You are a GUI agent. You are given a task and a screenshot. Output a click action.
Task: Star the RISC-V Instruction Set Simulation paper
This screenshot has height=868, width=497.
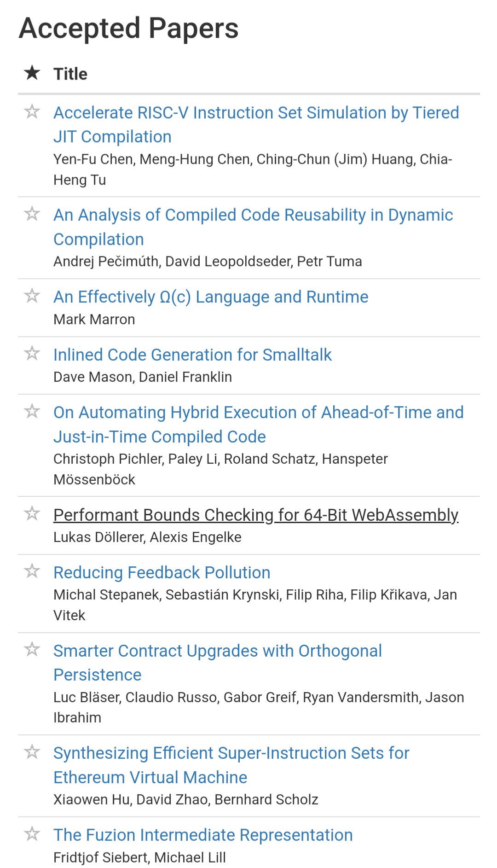[32, 111]
